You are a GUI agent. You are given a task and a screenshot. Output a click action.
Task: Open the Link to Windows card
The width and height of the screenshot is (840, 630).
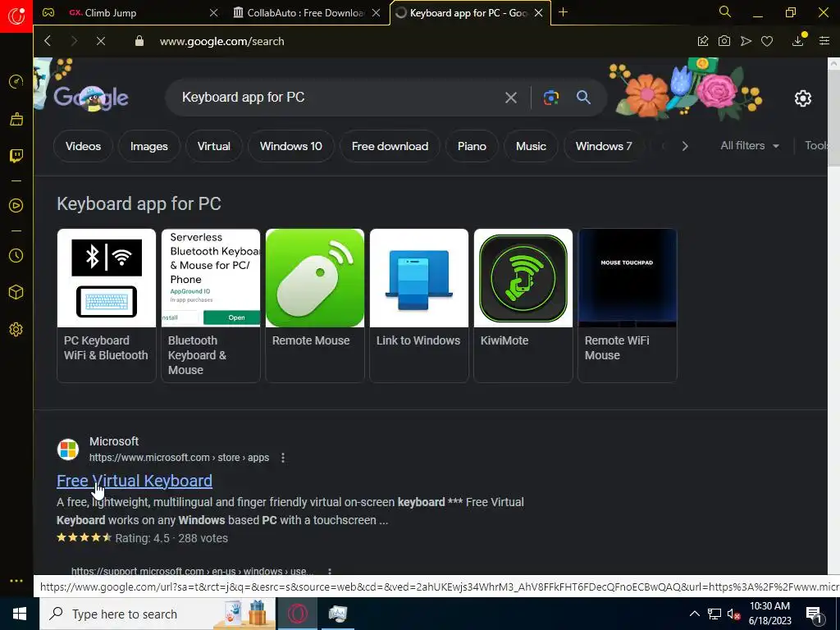419,305
